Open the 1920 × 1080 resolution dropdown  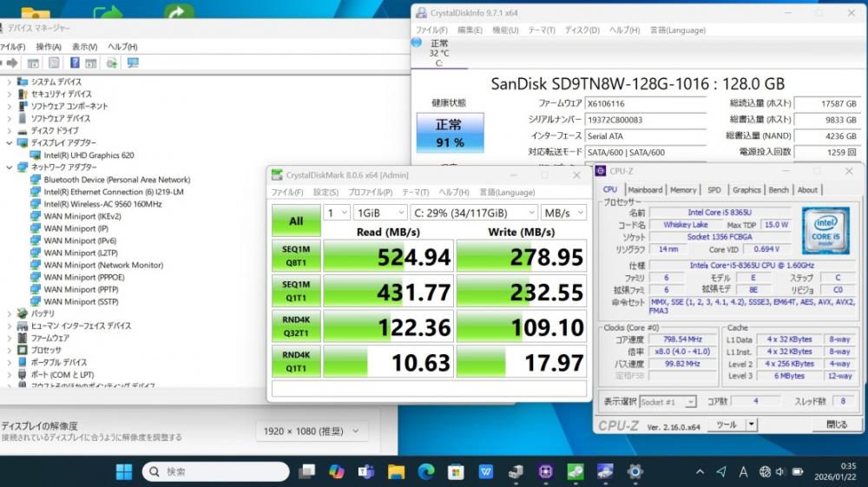tap(312, 431)
